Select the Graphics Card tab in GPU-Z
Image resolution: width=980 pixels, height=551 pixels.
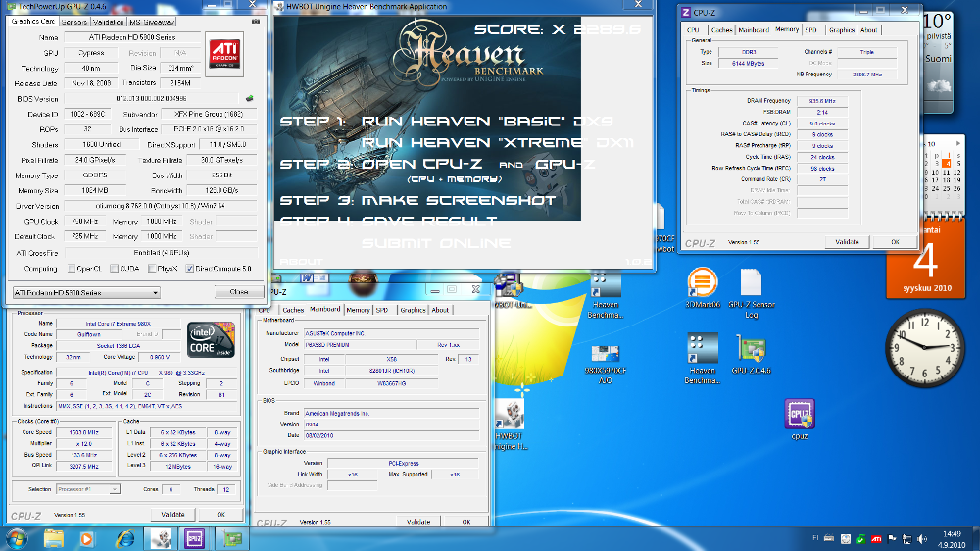point(33,22)
